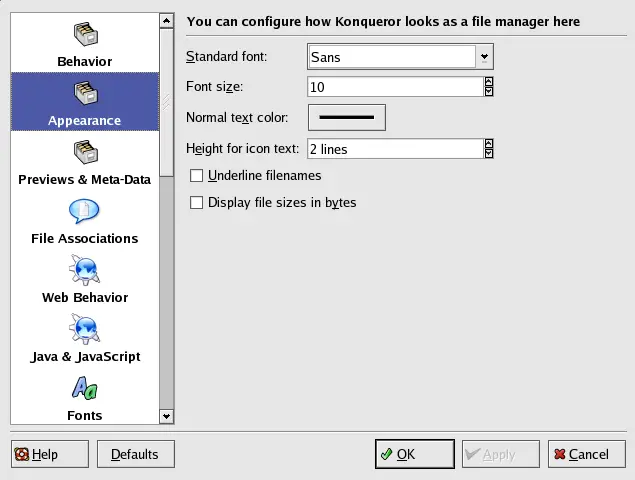Open the Web Behavior globe icon
635x480 pixels.
click(85, 270)
